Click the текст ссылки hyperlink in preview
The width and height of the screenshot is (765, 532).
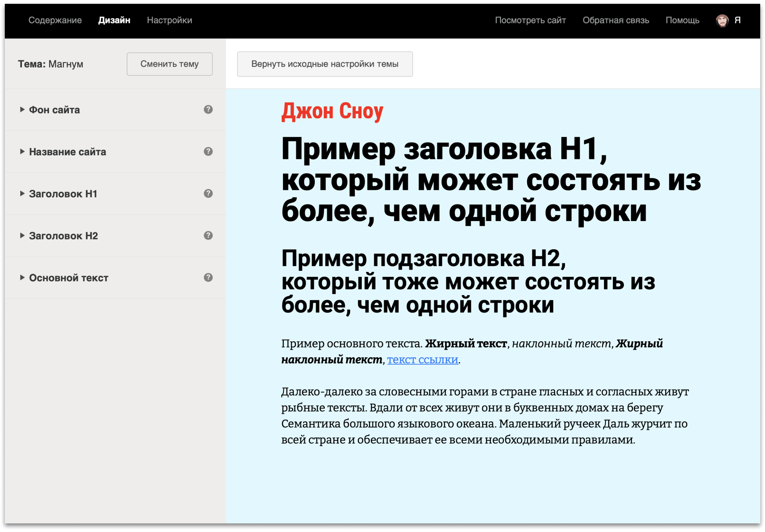pyautogui.click(x=422, y=360)
